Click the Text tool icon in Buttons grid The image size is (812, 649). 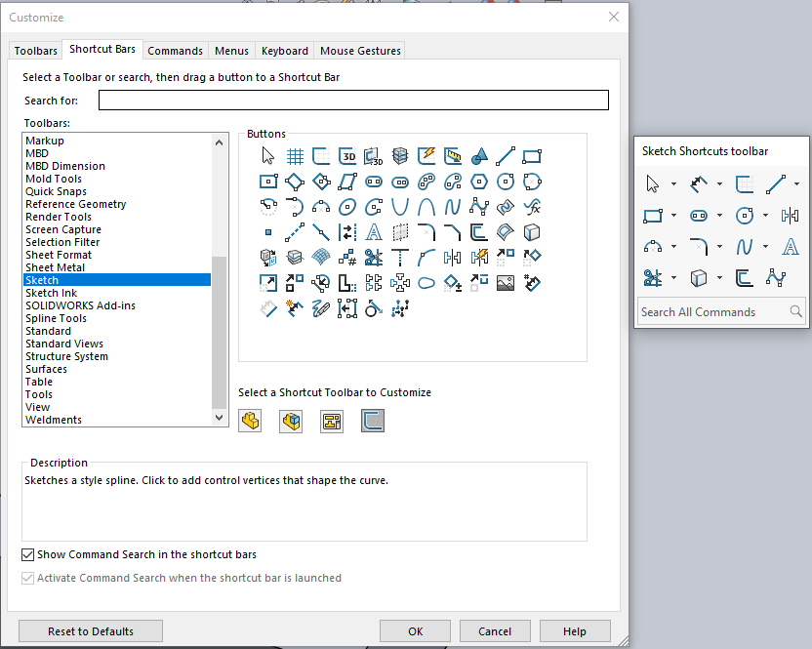point(374,232)
